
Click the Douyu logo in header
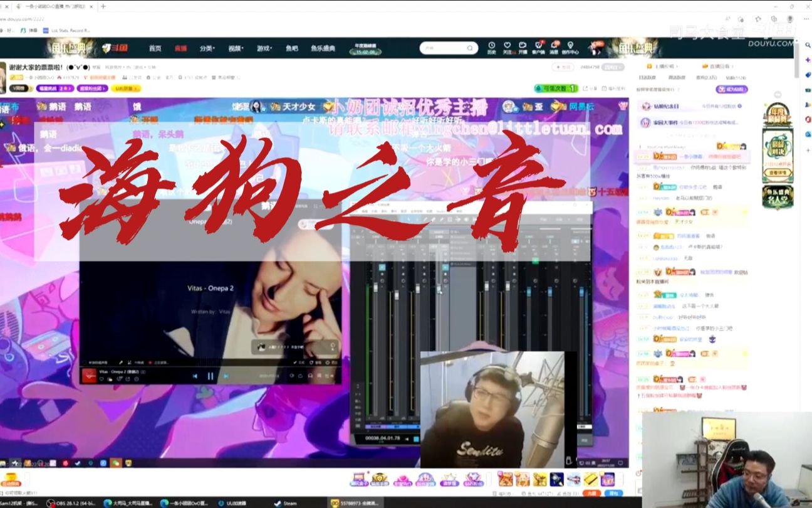pos(115,48)
